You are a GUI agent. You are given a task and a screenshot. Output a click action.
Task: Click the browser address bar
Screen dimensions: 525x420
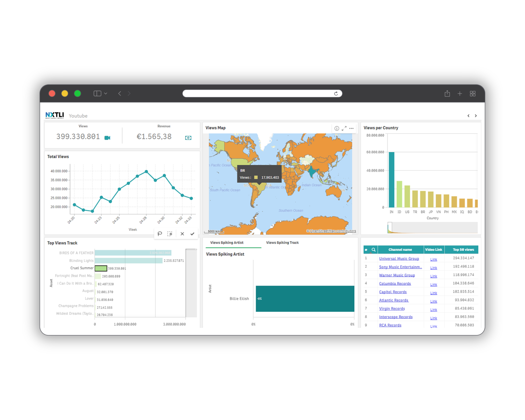point(262,94)
